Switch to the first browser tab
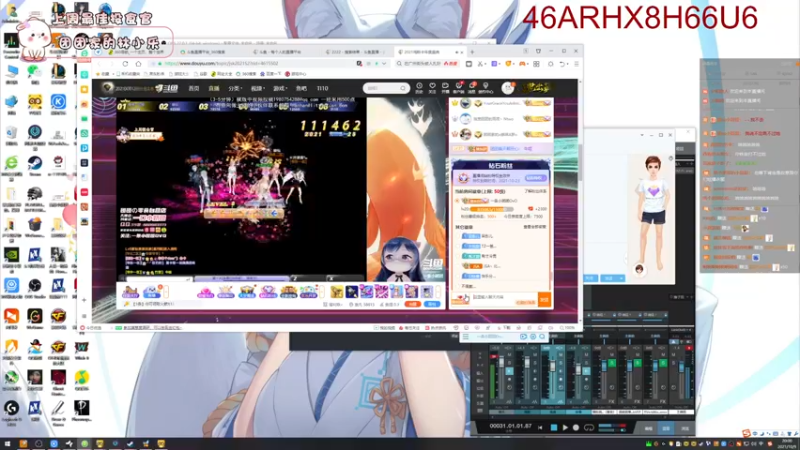Image resolution: width=800 pixels, height=450 pixels. 137,52
